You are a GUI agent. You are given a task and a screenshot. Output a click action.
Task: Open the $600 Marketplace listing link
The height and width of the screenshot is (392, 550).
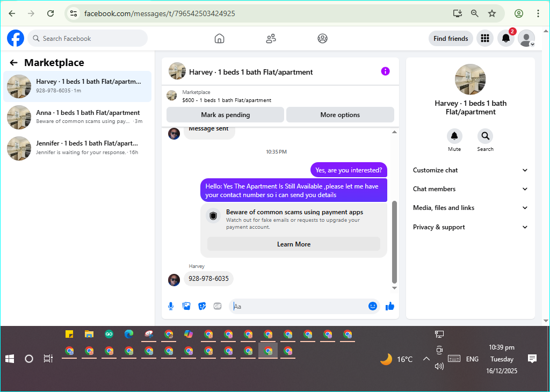tap(227, 100)
